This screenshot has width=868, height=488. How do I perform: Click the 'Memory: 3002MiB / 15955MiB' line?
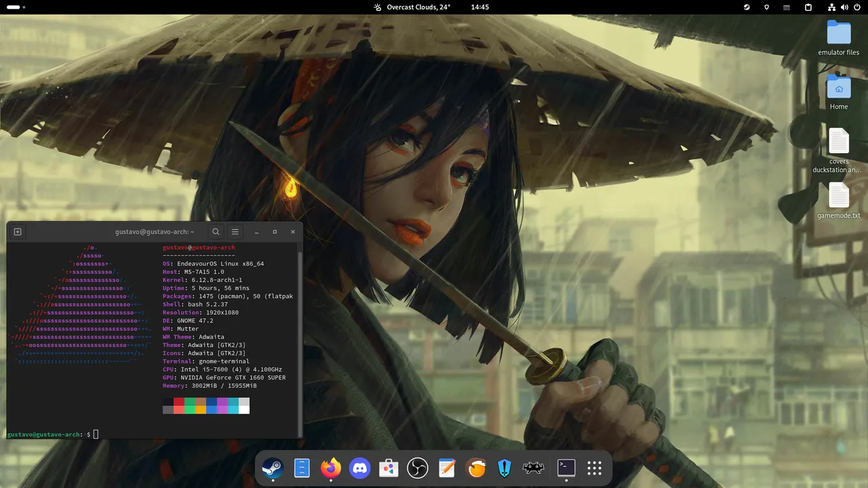(x=210, y=386)
